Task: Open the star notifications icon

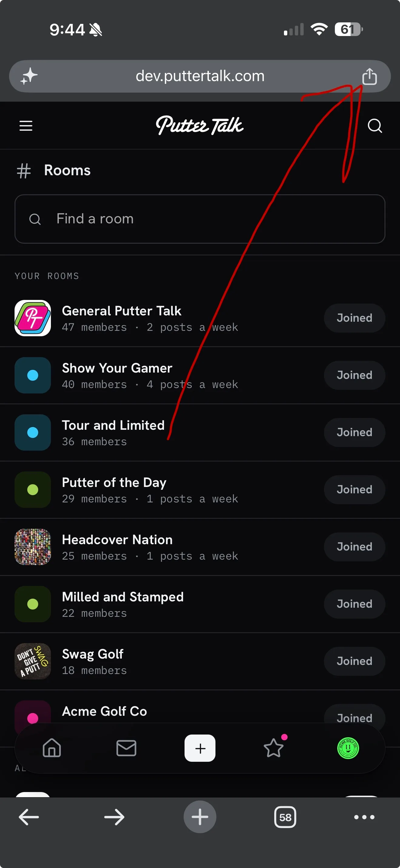Action: [274, 748]
